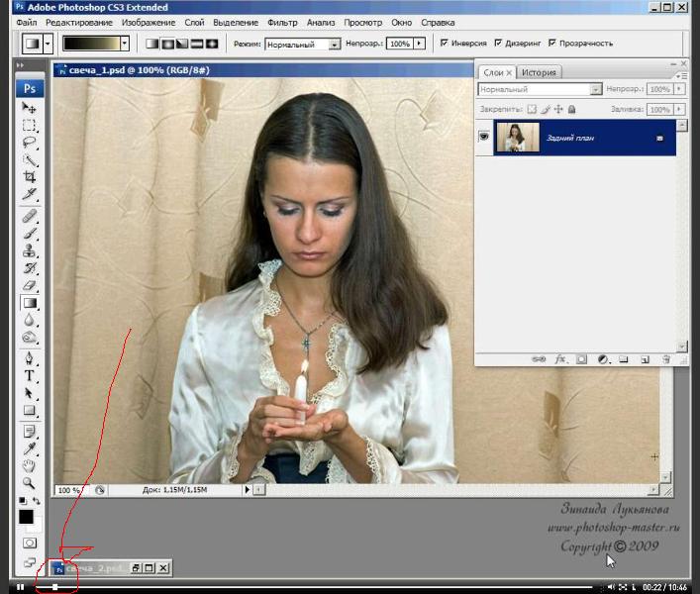Select the Clone Stamp tool
The image size is (700, 594).
[29, 250]
